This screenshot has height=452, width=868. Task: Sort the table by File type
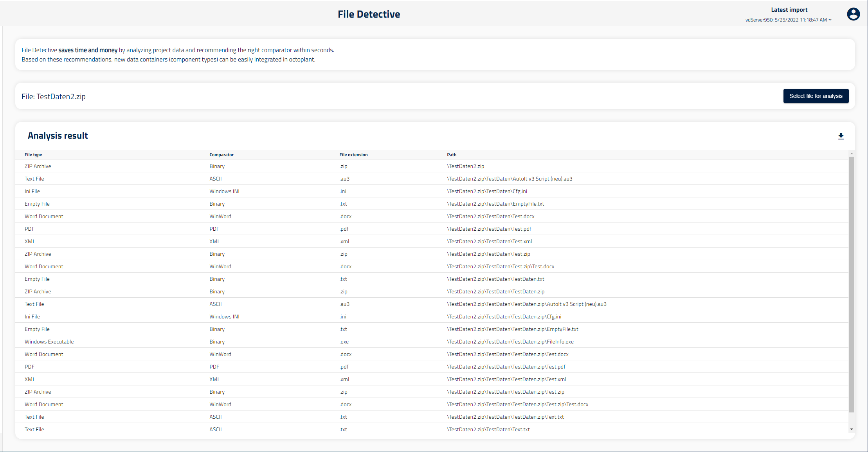click(33, 155)
